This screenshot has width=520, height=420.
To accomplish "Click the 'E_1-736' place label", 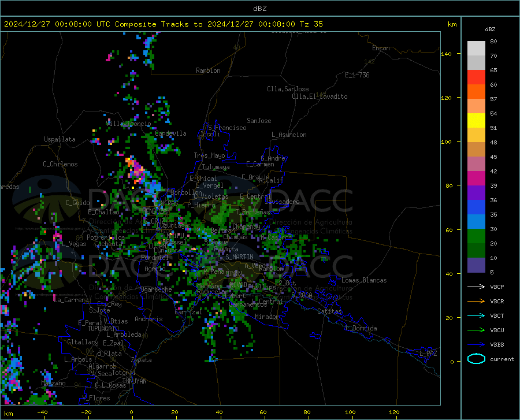I will 357,75.
